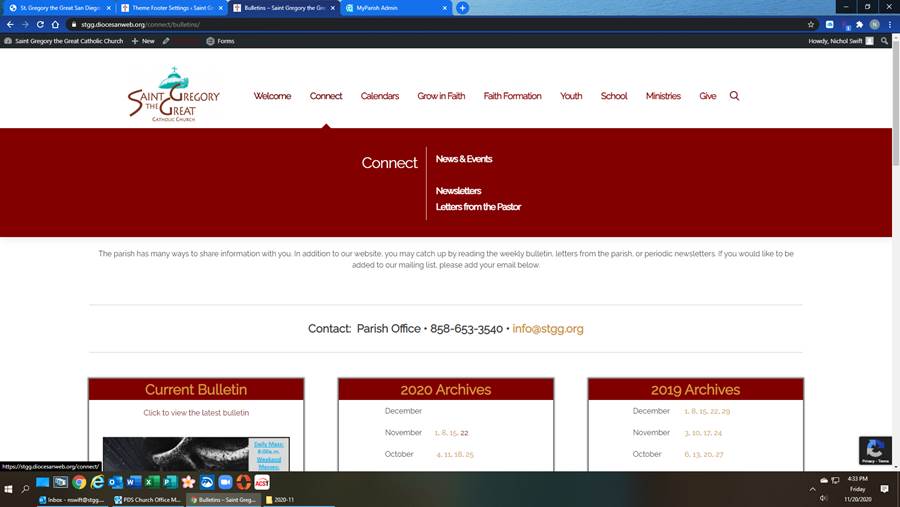Open the Newsletters submenu item
The image size is (900, 507).
(458, 191)
